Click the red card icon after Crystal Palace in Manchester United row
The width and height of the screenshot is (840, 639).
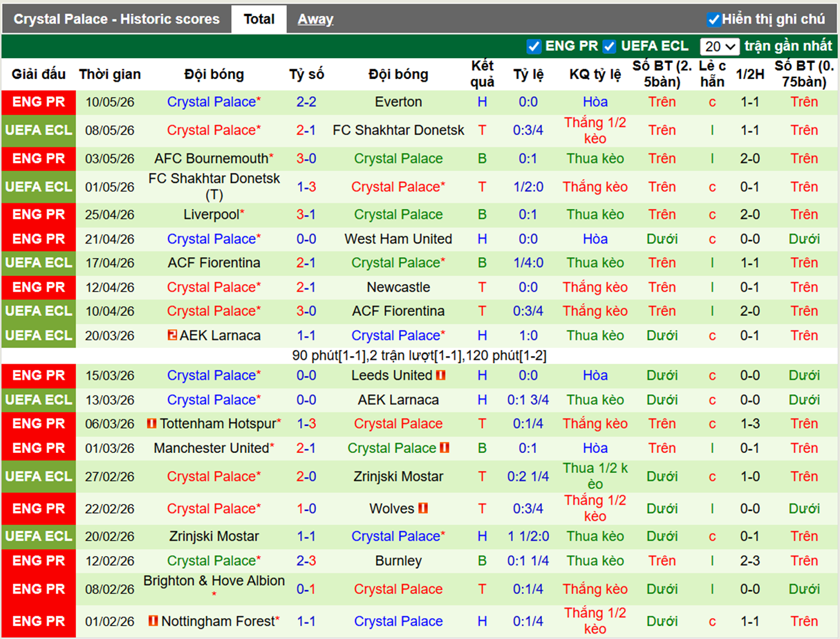(x=445, y=448)
